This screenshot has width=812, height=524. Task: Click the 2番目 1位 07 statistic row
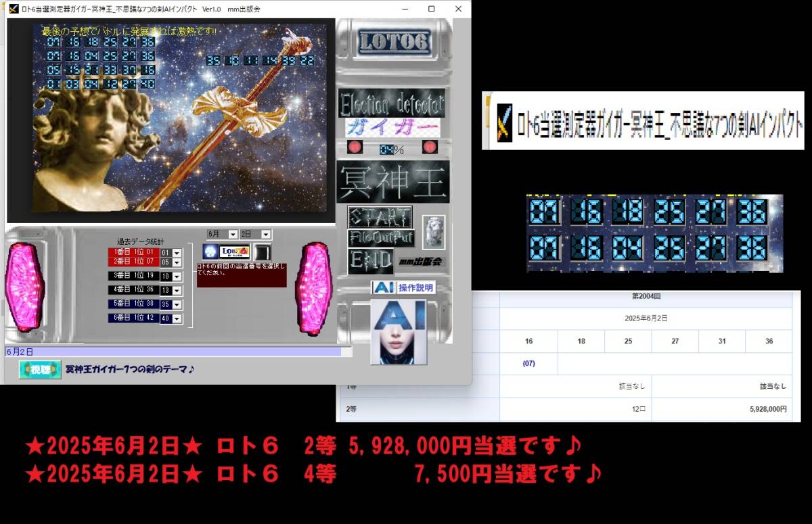tap(133, 261)
